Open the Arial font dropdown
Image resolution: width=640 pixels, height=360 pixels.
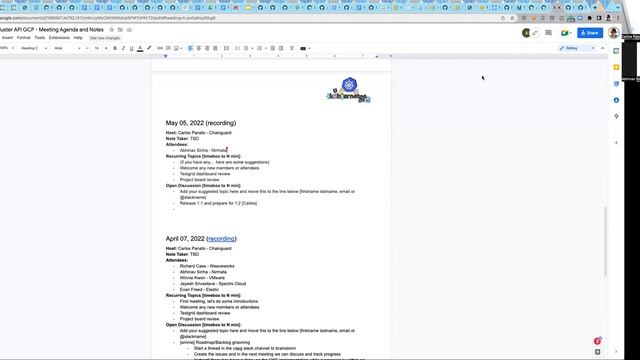click(67, 48)
